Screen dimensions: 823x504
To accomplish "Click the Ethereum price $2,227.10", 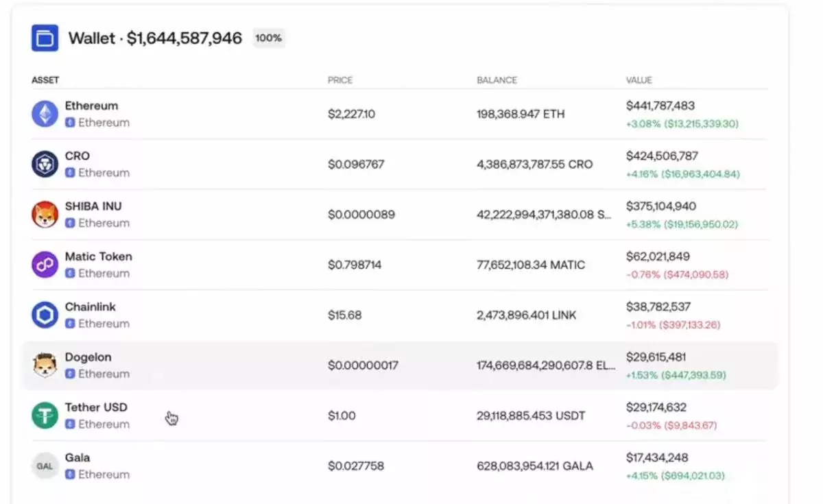I will pyautogui.click(x=351, y=114).
